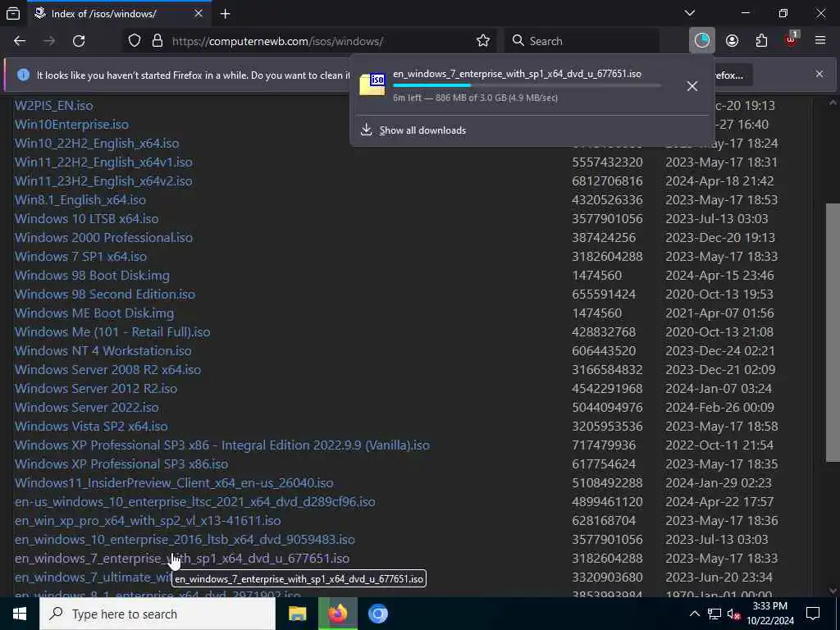Click the taskbar Type here to search box

click(x=157, y=614)
